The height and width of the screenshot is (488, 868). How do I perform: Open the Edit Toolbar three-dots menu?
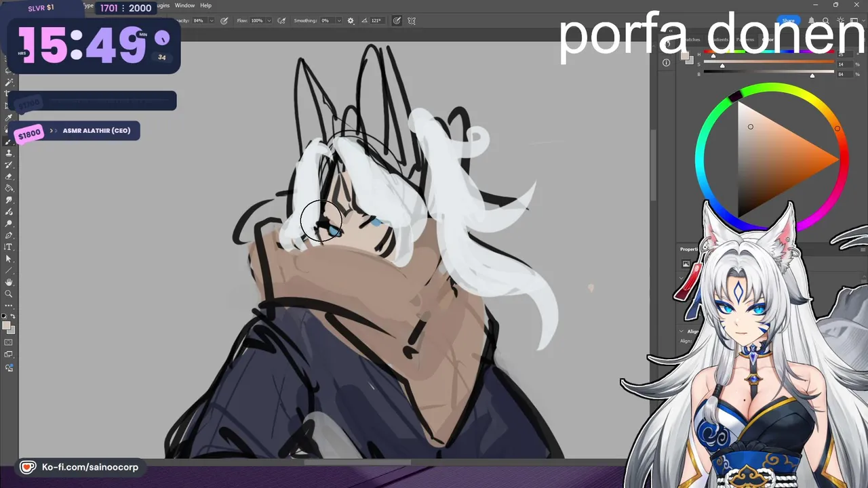point(9,306)
